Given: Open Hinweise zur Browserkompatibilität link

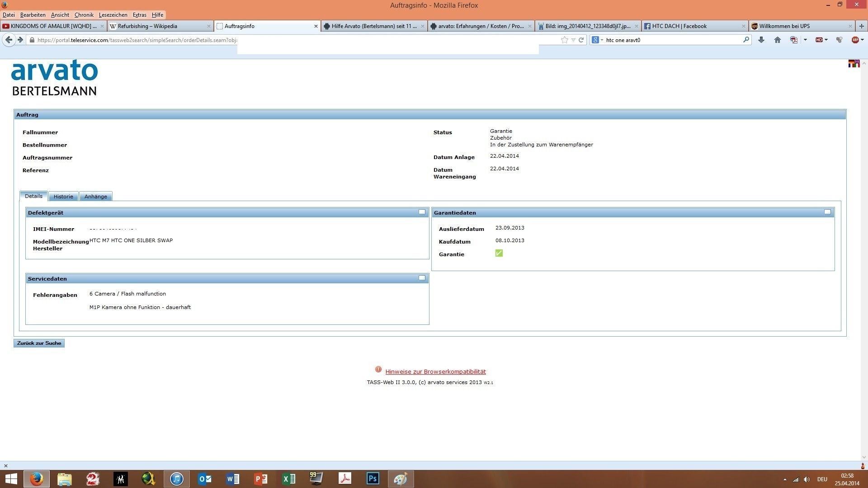Looking at the screenshot, I should [435, 371].
